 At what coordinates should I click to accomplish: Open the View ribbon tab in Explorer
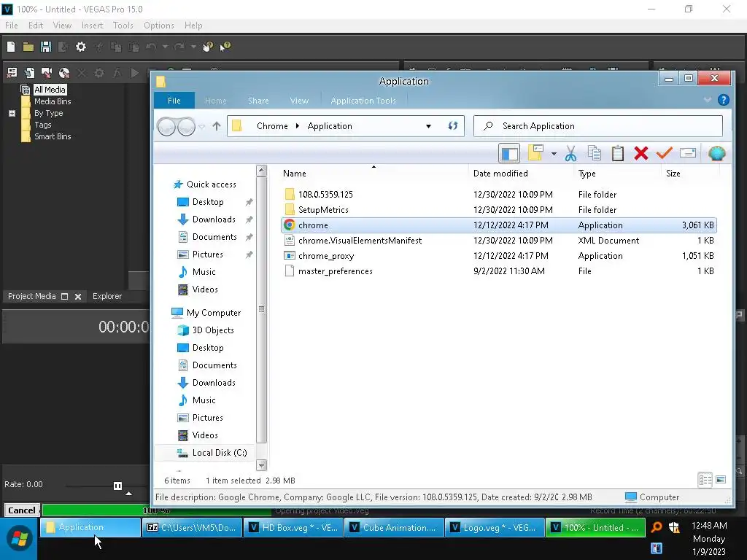click(299, 101)
